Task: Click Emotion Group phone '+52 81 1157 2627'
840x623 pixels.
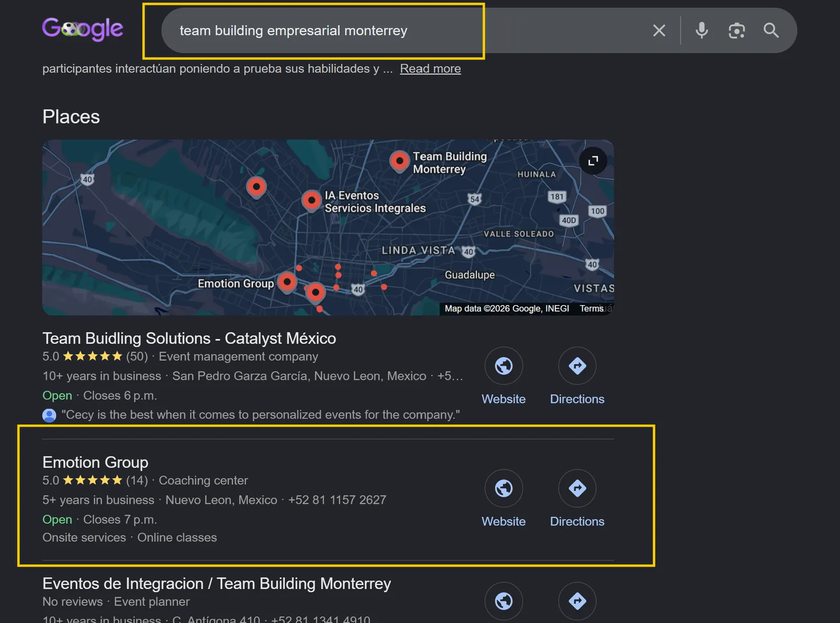Action: [337, 500]
